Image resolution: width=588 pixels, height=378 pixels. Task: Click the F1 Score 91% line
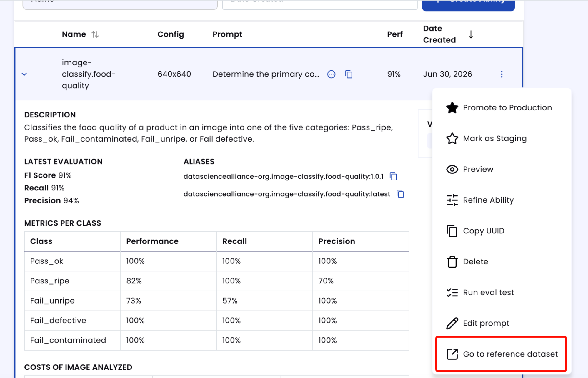[x=48, y=175]
